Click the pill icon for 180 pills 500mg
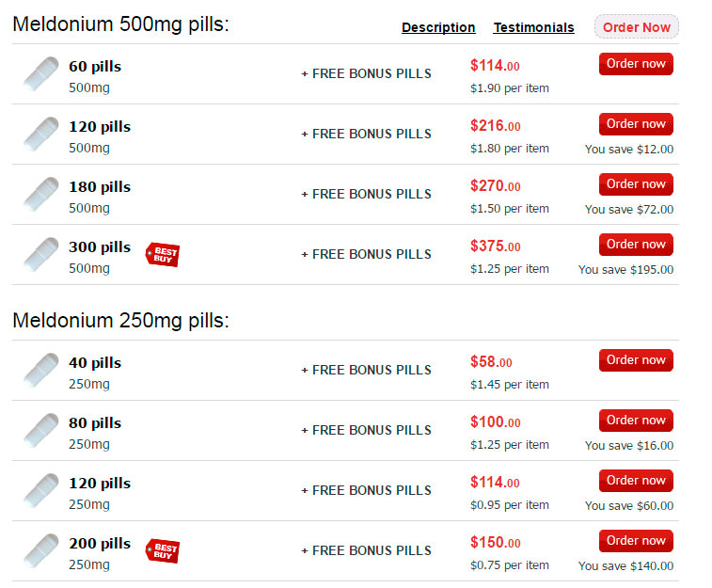712x588 pixels. (41, 195)
